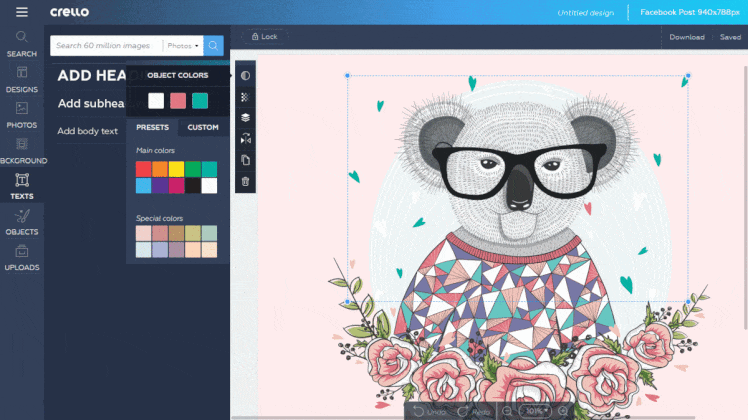Click the OBJECT COLORS panel header

point(177,75)
